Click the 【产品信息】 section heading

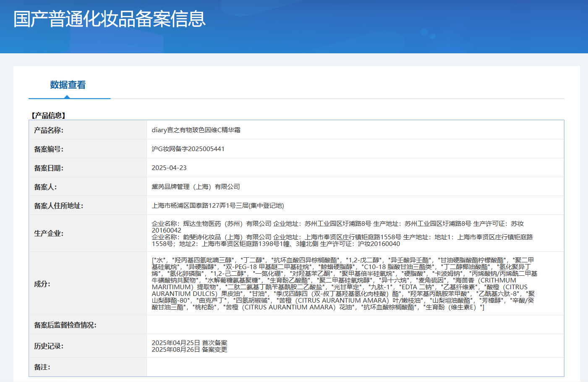pyautogui.click(x=48, y=115)
